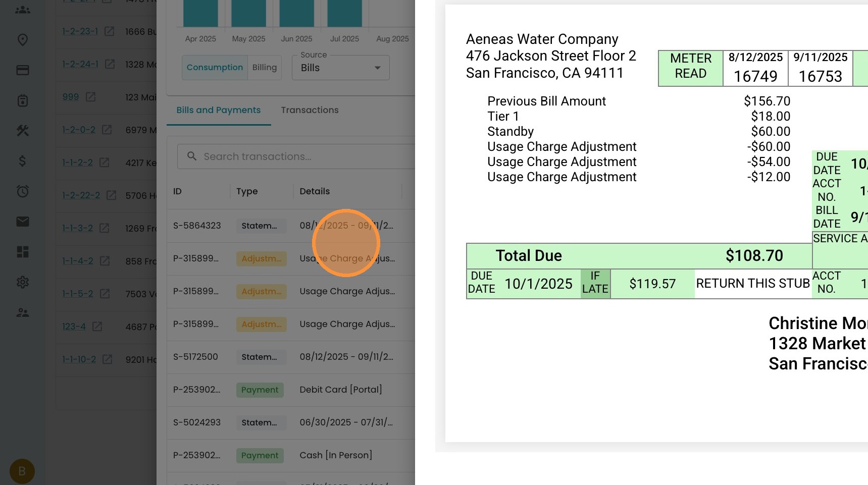
Task: Open account link 1-1-10-2
Action: 79,359
